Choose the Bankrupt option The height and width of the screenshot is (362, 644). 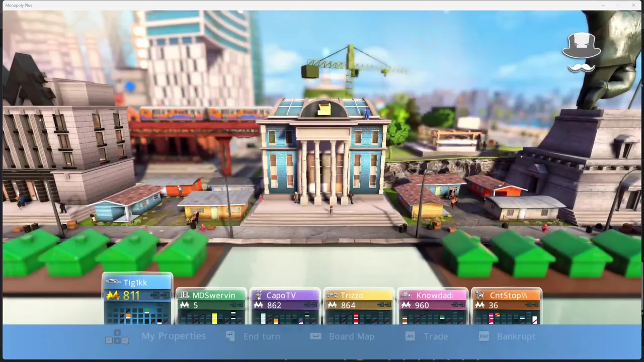(x=516, y=336)
